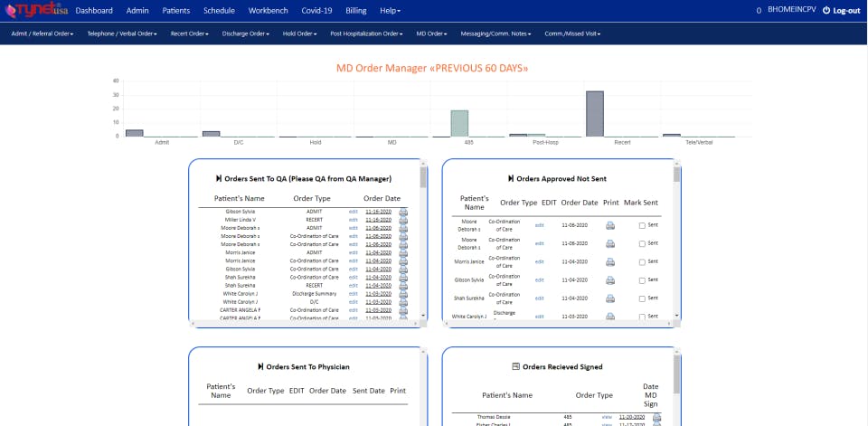This screenshot has height=426, width=868.
Task: Print Moore Deborah's ADMIT order in QA list
Action: [403, 228]
